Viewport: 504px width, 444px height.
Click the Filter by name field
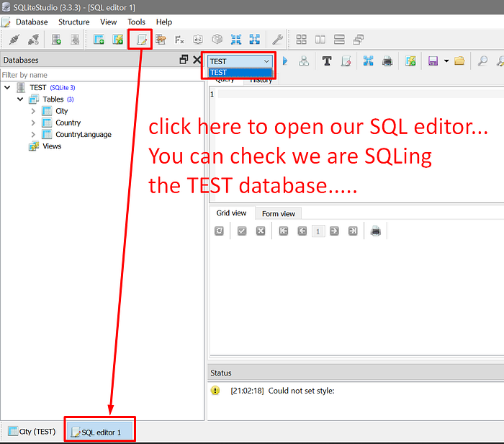coord(102,75)
